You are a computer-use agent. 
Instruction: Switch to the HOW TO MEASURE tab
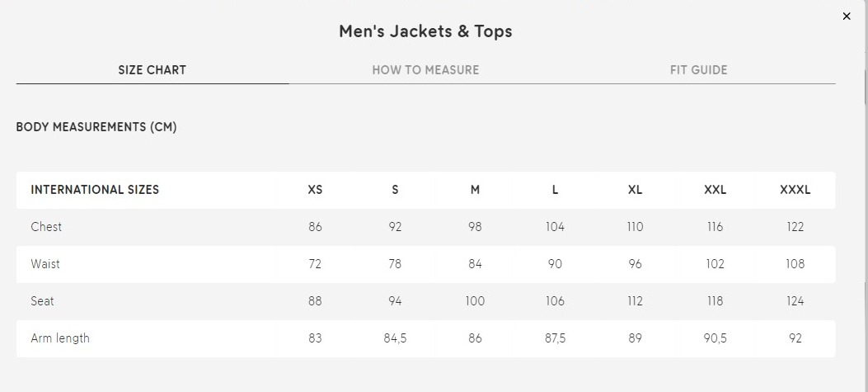click(425, 70)
